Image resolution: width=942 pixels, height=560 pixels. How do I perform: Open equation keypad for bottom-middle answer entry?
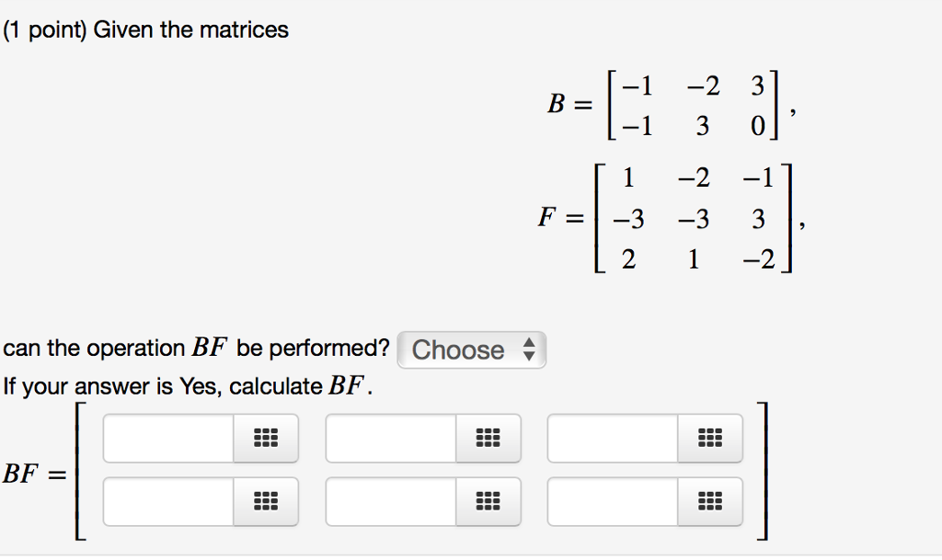488,501
